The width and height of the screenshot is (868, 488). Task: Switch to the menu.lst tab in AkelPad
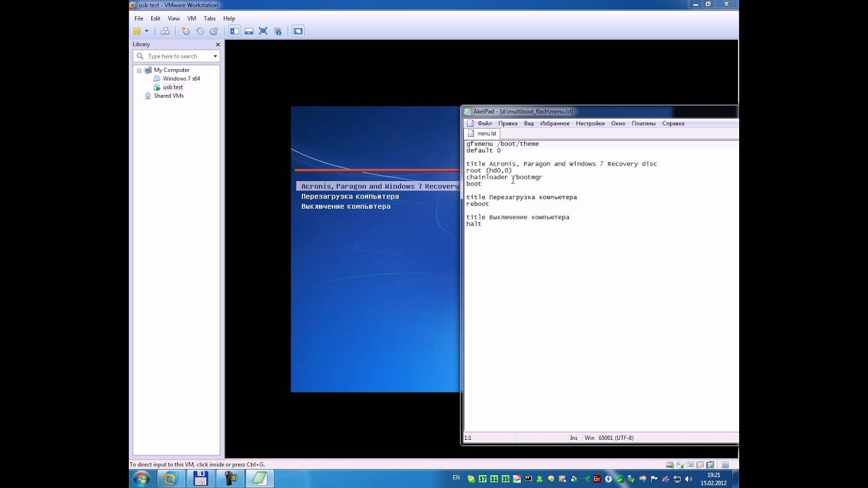482,134
